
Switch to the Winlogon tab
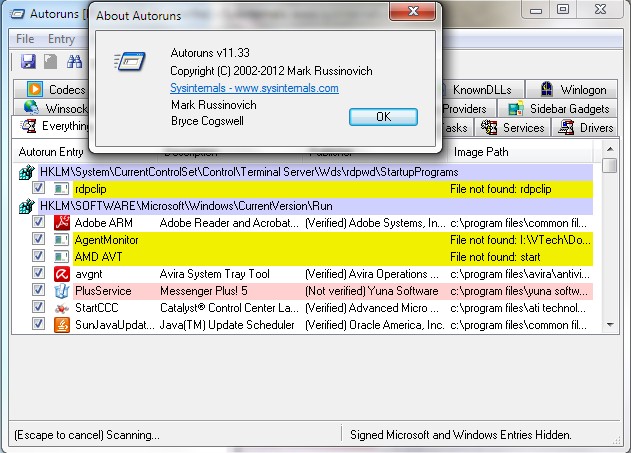[572, 89]
